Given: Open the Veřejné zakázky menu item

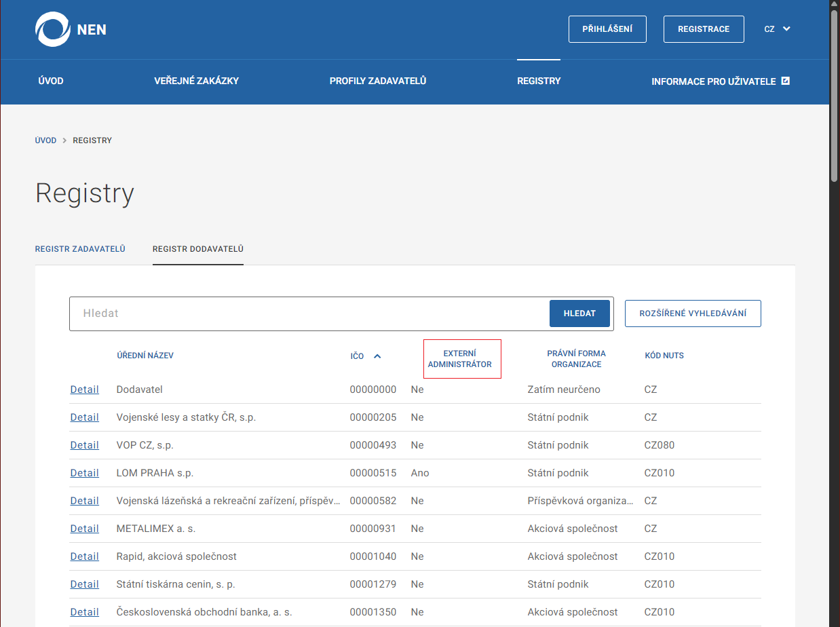Looking at the screenshot, I should (196, 81).
